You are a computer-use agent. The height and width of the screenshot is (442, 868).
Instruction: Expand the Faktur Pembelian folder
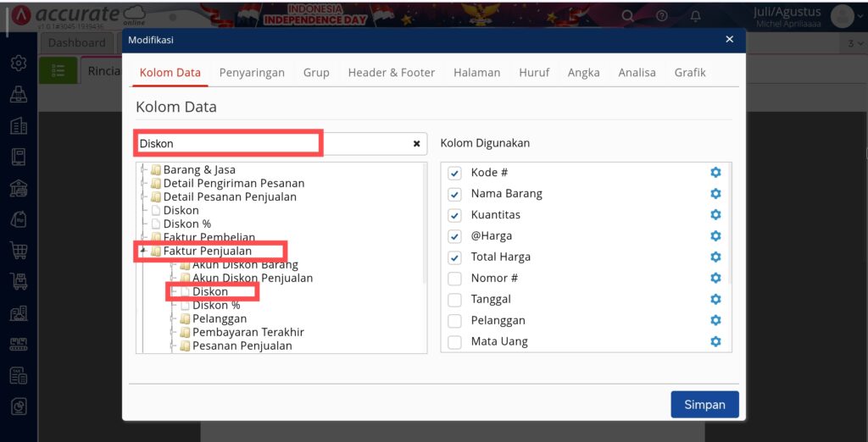click(x=144, y=237)
